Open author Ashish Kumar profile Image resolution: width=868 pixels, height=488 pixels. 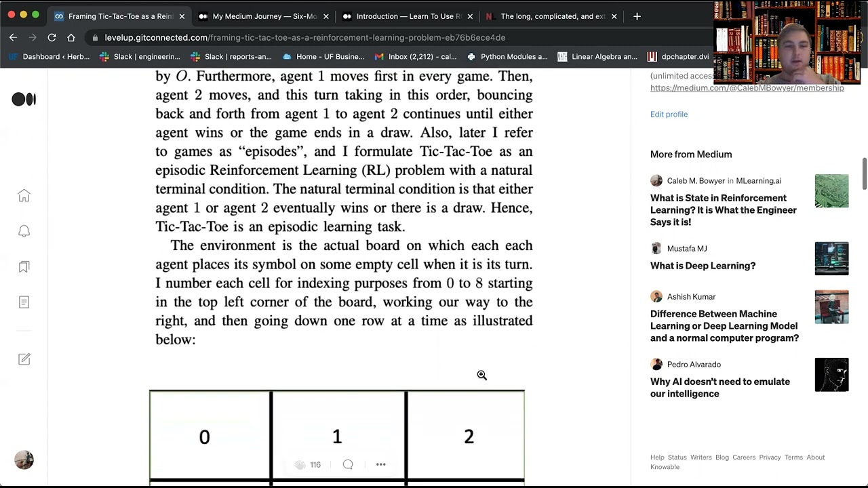(x=691, y=297)
